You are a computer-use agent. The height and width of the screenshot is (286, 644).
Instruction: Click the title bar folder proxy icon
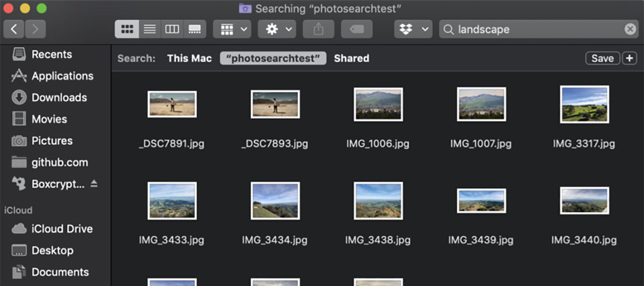pyautogui.click(x=245, y=9)
